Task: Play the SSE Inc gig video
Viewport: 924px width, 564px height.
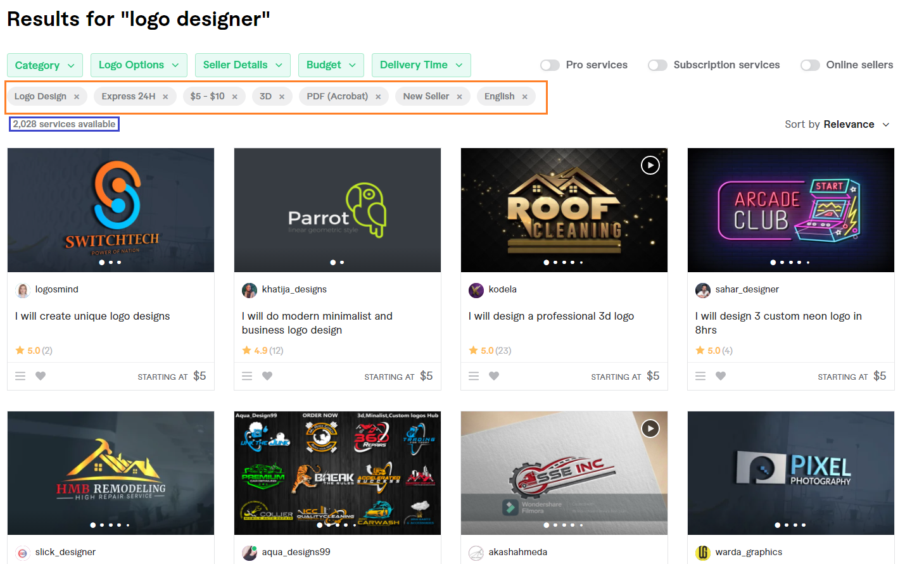Action: pos(650,429)
